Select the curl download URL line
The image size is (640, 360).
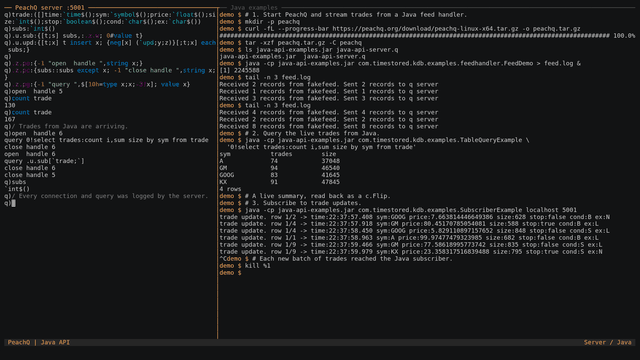[412, 29]
